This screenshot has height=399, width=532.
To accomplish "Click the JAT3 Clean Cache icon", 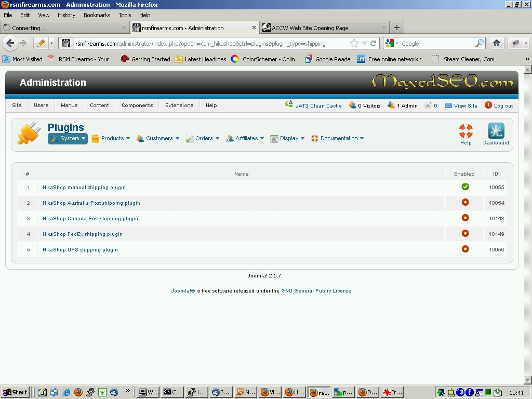I will 289,104.
